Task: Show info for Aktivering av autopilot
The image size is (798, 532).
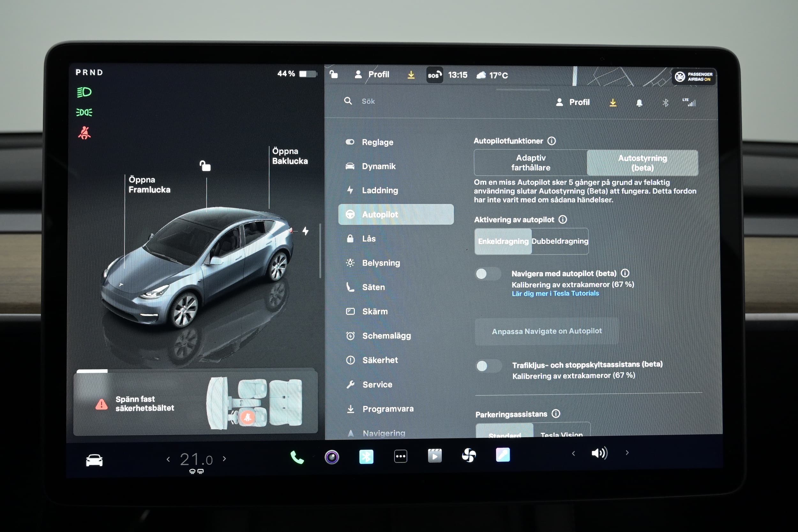Action: click(562, 220)
